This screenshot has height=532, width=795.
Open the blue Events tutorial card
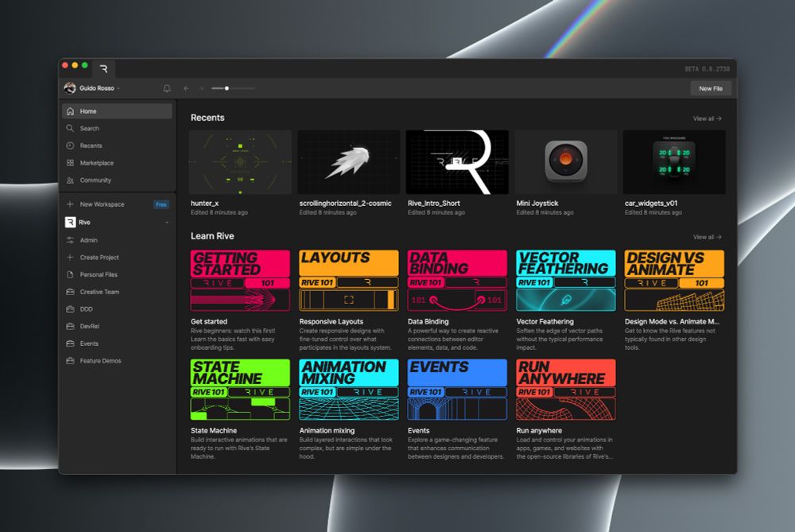pos(457,390)
